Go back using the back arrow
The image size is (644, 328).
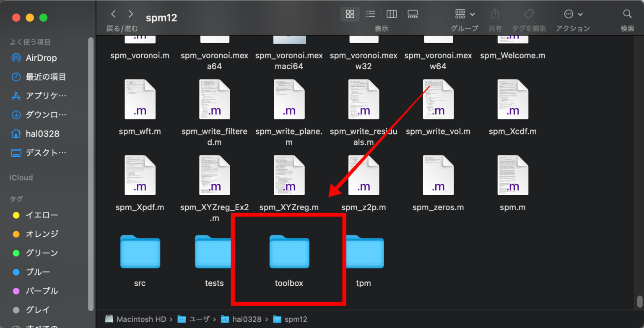[x=113, y=14]
